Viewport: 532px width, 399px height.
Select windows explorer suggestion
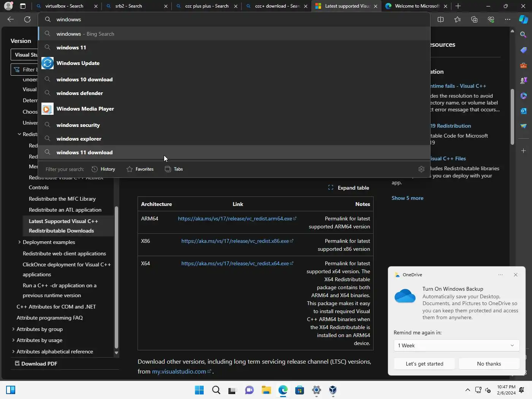[234, 139]
